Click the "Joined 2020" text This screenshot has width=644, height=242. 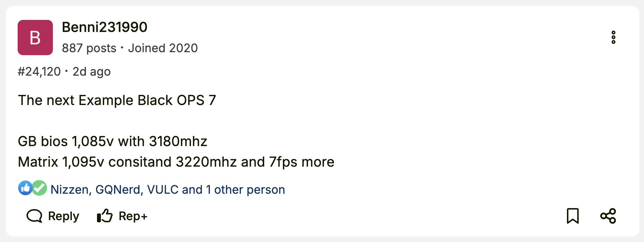pyautogui.click(x=163, y=48)
